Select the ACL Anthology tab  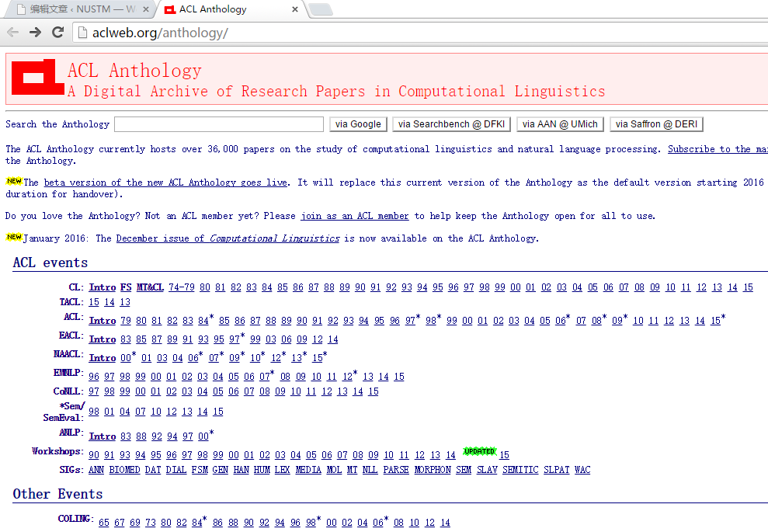[230, 9]
